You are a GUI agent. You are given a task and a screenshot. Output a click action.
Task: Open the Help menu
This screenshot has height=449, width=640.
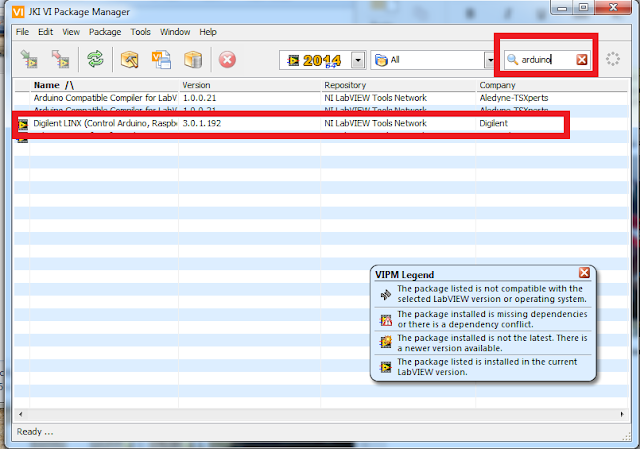208,32
